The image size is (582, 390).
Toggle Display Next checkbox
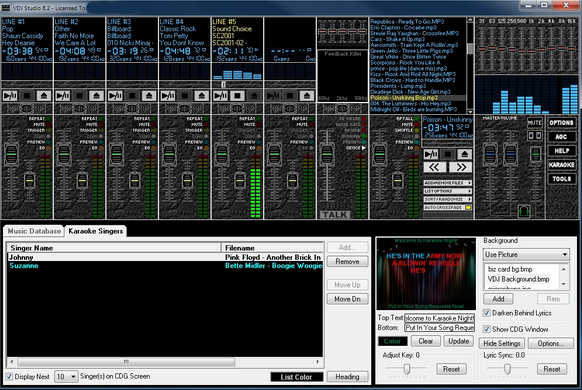9,377
